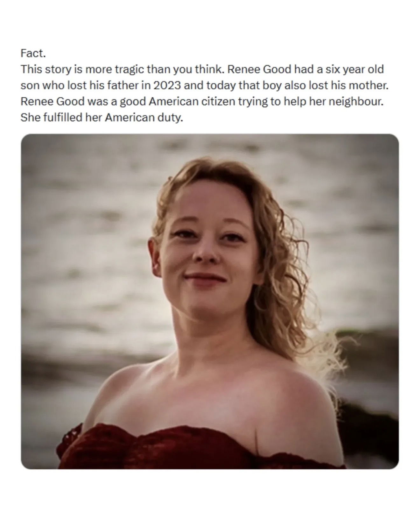
Task: Click the word "tragic" in the post
Action: click(x=129, y=69)
